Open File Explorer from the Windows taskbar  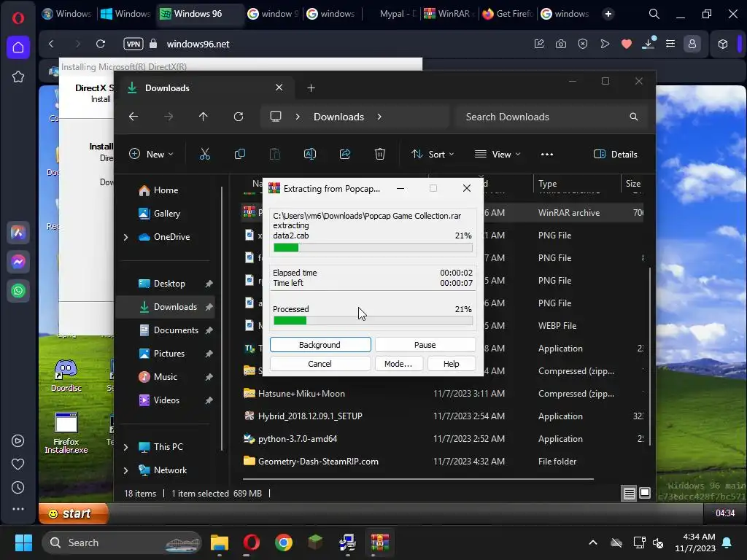coord(220,542)
